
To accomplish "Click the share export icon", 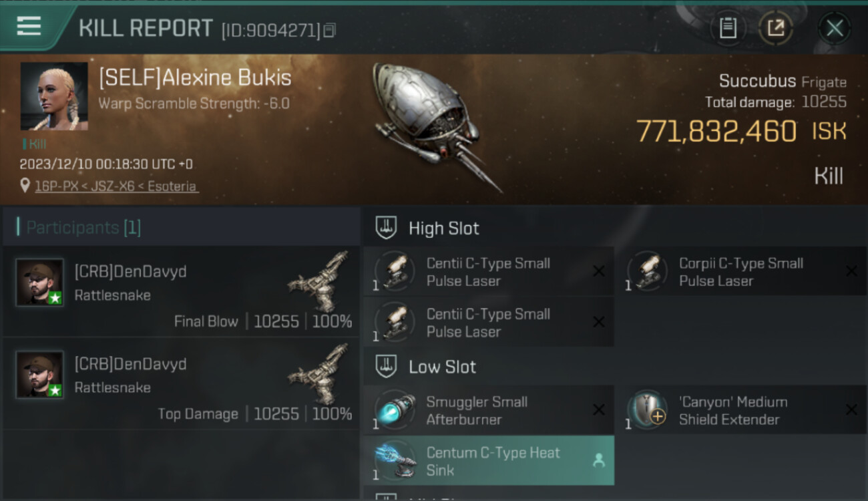I will click(775, 28).
